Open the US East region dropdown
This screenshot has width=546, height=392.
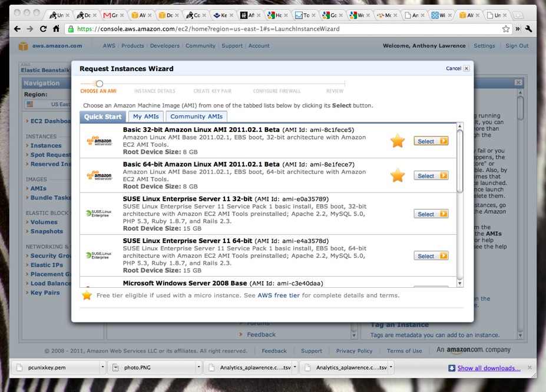48,104
